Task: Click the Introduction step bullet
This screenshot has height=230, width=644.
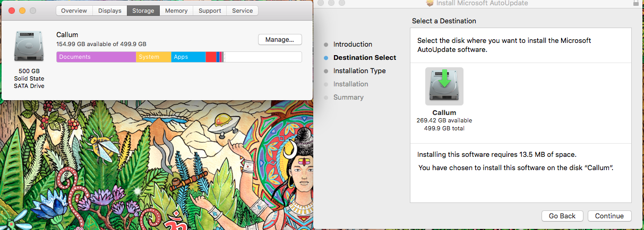Action: pyautogui.click(x=326, y=44)
